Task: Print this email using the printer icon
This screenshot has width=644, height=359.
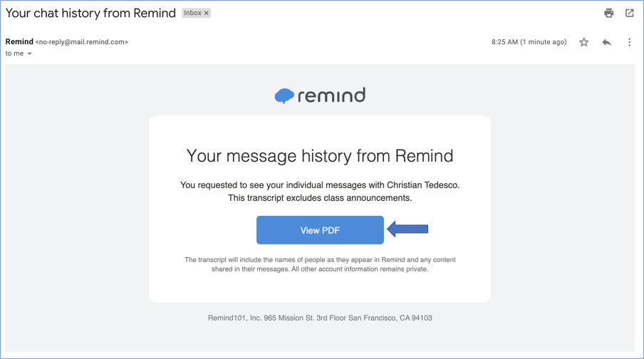Action: (x=608, y=13)
